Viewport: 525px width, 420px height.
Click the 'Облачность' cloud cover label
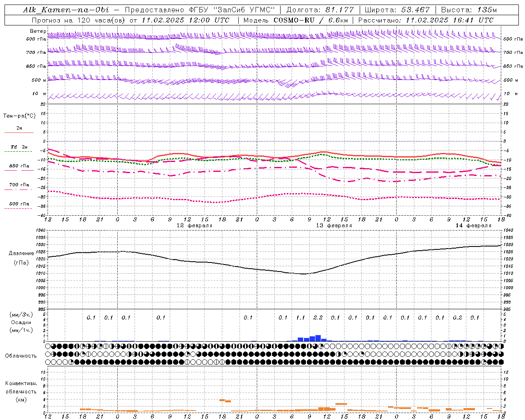click(x=21, y=356)
